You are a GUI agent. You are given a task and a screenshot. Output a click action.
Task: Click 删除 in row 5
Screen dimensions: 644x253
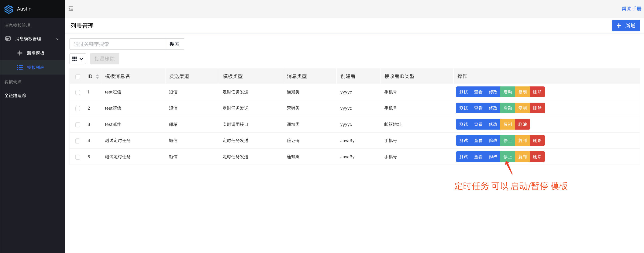(x=537, y=157)
